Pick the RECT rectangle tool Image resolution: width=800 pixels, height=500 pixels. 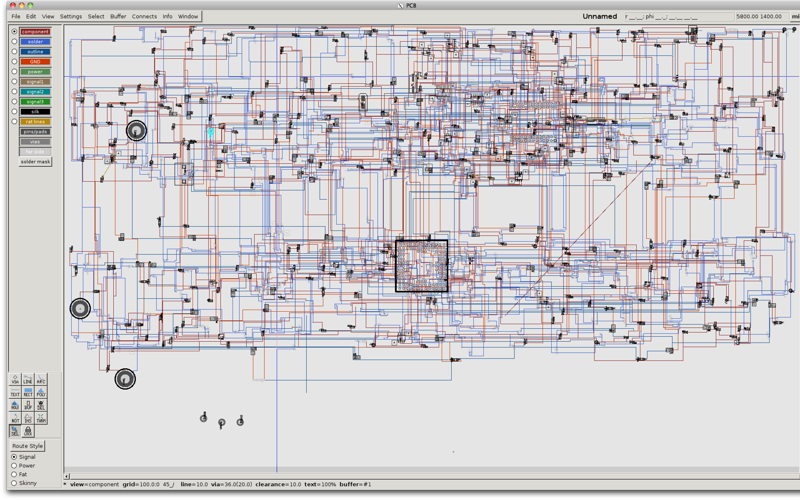click(x=28, y=393)
